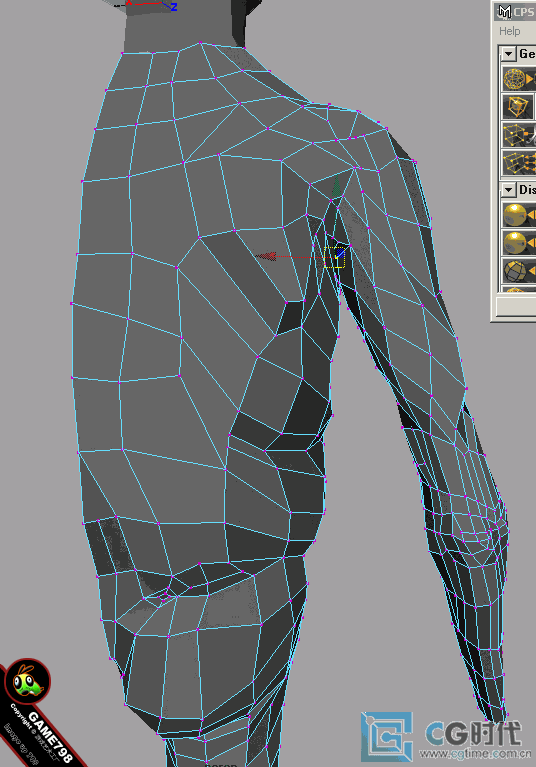Click the single wireframe cube icon
This screenshot has height=767, width=536.
coord(517,107)
